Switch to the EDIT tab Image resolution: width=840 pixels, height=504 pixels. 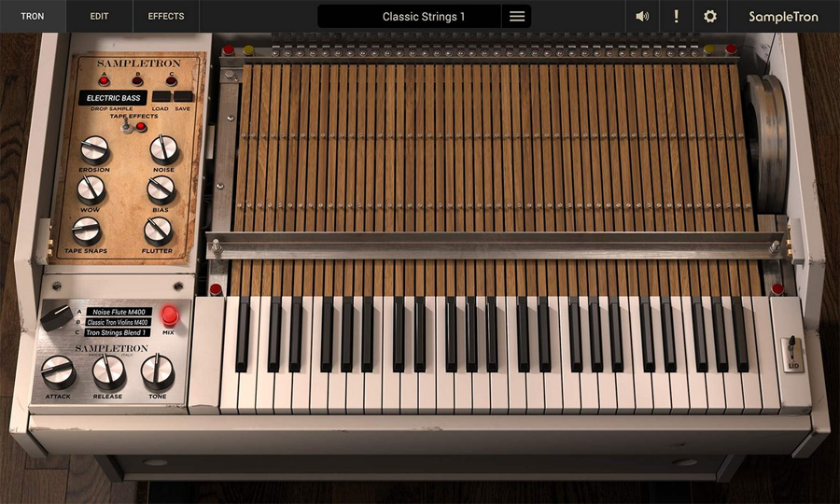[99, 16]
